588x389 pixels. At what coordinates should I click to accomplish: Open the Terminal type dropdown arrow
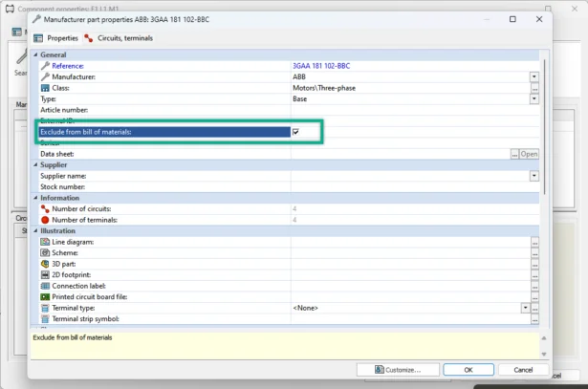click(525, 308)
